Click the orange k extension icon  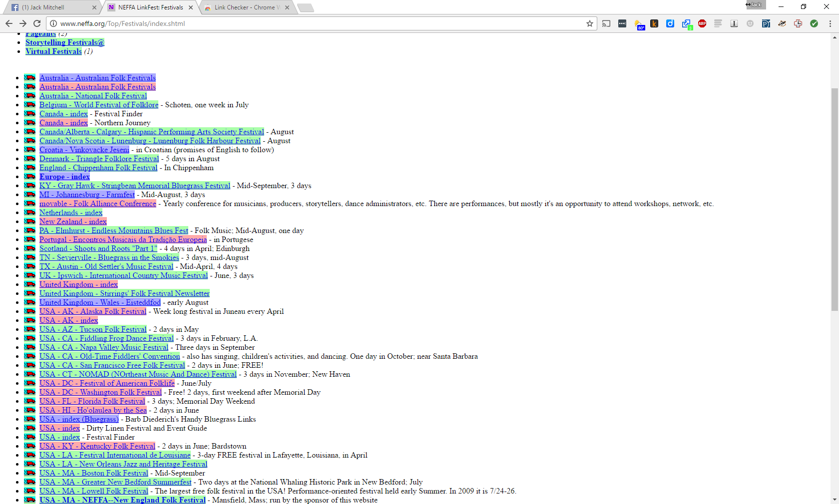pyautogui.click(x=654, y=23)
